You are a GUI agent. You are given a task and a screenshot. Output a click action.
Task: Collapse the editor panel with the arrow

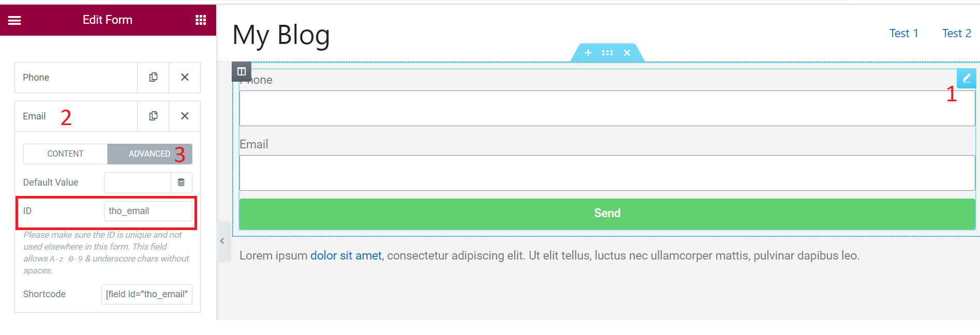coord(222,241)
